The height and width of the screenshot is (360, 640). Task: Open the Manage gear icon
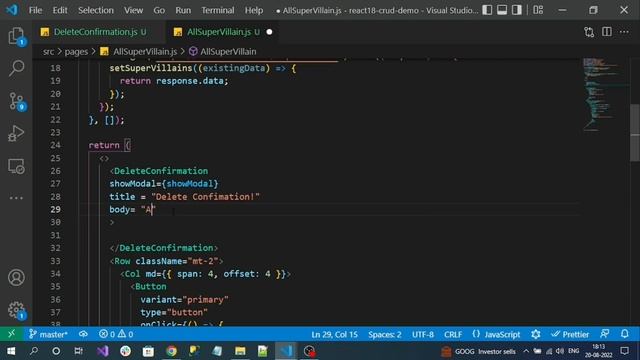click(16, 310)
